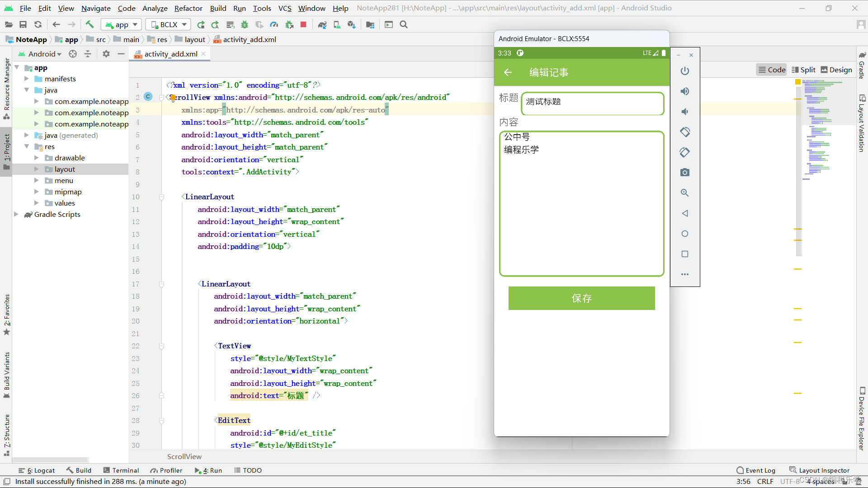868x488 pixels.
Task: Take emulator screenshot with camera icon
Action: pos(685,173)
